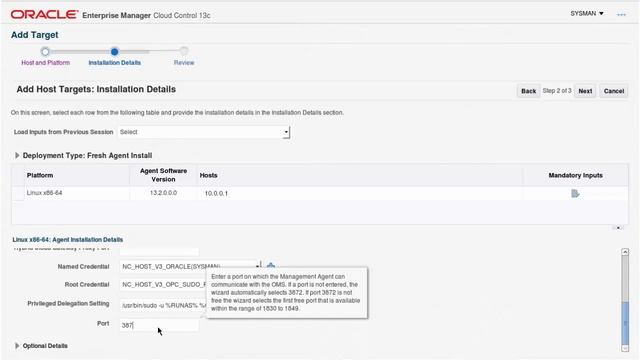Click the 13.2.0.0.0 version cell

(x=163, y=193)
